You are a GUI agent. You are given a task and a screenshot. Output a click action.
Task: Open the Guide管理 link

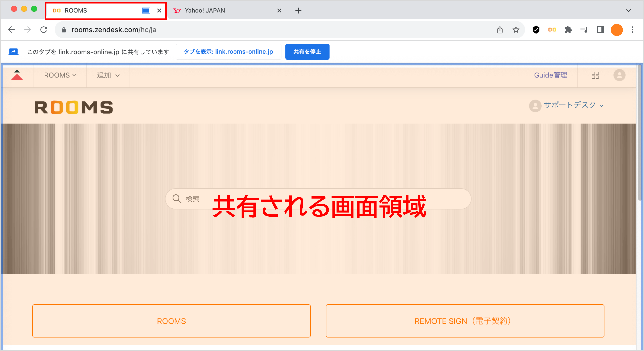coord(550,75)
